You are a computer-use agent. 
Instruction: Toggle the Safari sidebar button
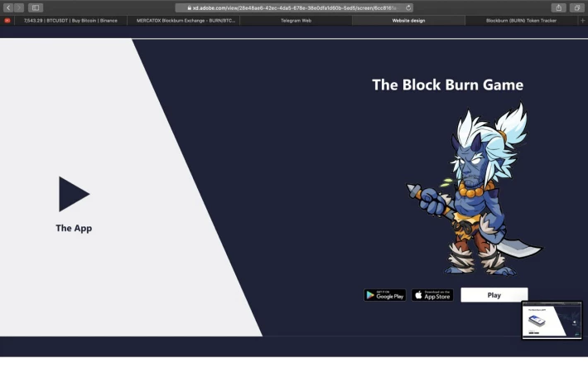tap(36, 7)
